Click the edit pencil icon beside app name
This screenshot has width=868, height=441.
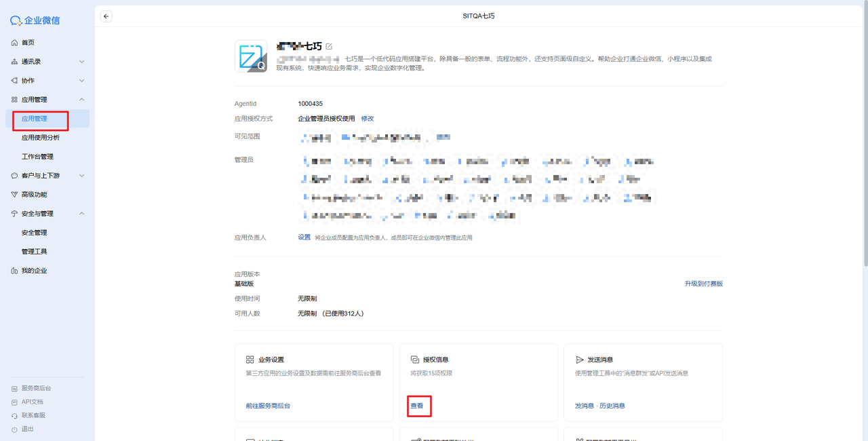click(x=329, y=46)
